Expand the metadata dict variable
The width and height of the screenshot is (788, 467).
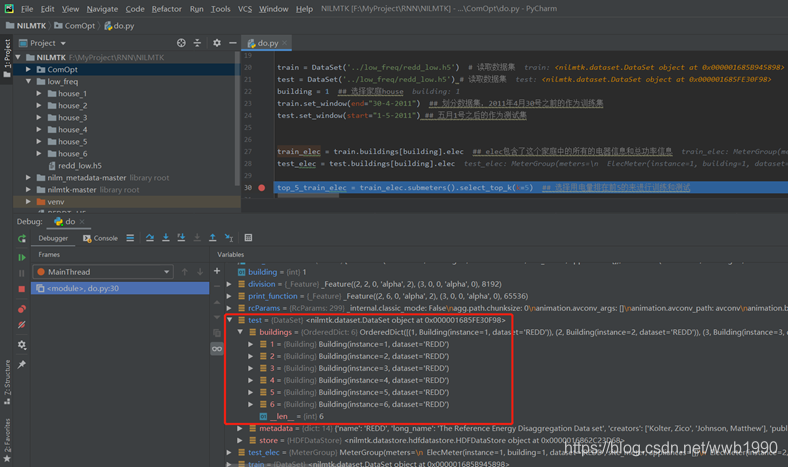click(x=240, y=428)
